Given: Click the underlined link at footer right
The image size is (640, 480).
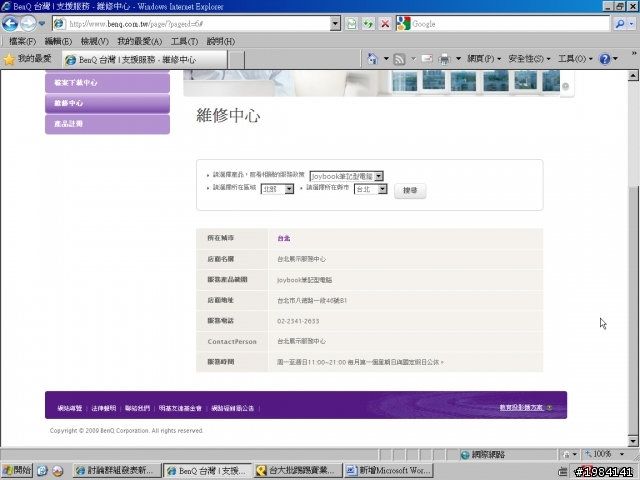Looking at the screenshot, I should click(522, 407).
